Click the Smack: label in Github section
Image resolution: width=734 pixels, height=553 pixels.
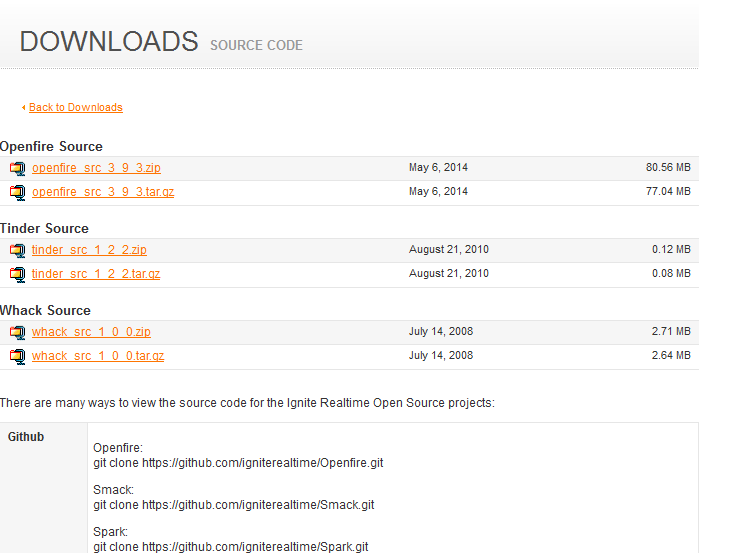pyautogui.click(x=113, y=490)
